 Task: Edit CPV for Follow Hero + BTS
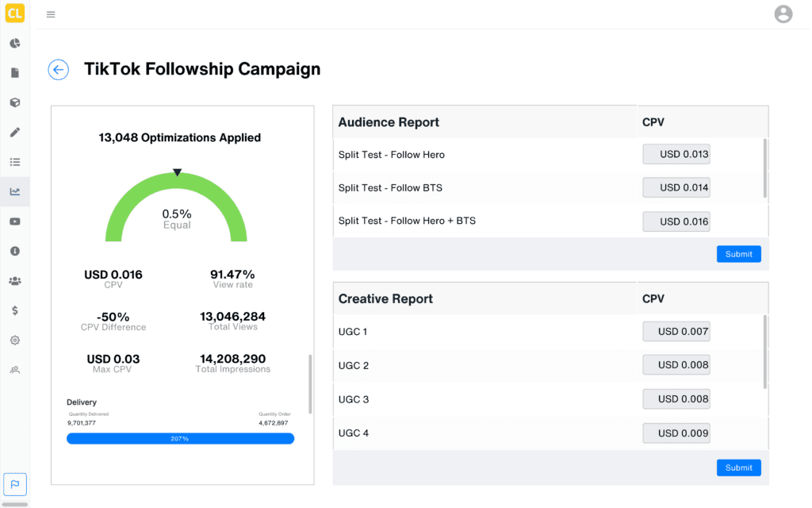(x=676, y=222)
